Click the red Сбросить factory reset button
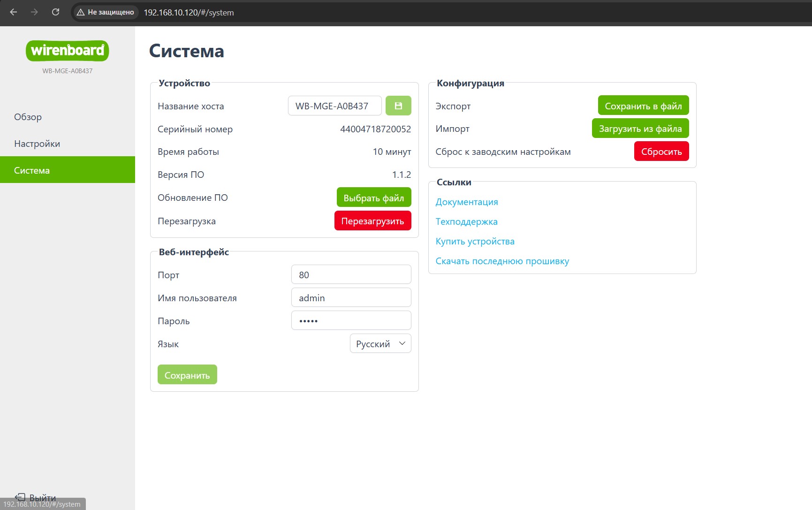The width and height of the screenshot is (812, 510). pos(661,151)
